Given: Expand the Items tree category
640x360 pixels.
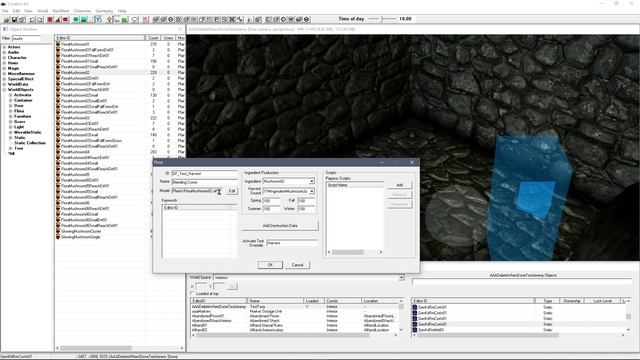Looking at the screenshot, I should point(4,63).
